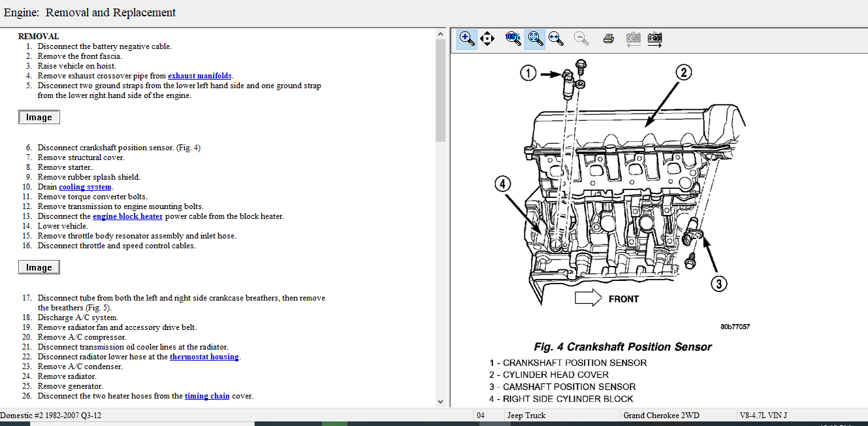868x426 pixels.
Task: Go to previous image with camera icon
Action: (632, 39)
